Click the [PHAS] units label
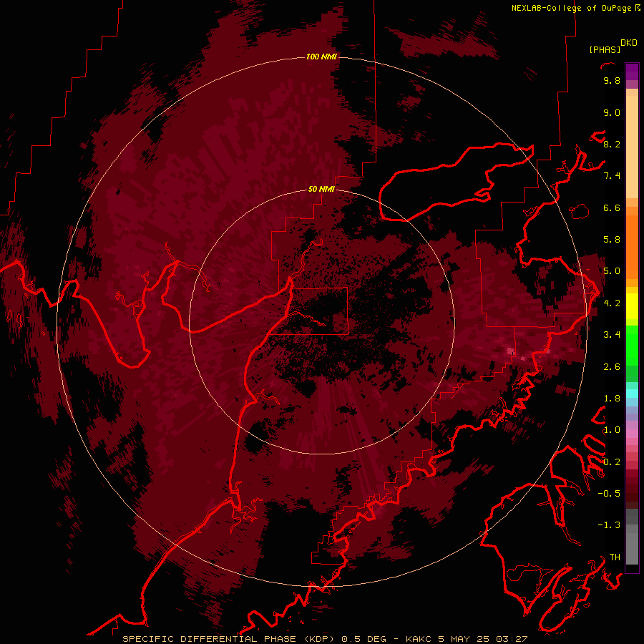This screenshot has width=644, height=644. 605,49
